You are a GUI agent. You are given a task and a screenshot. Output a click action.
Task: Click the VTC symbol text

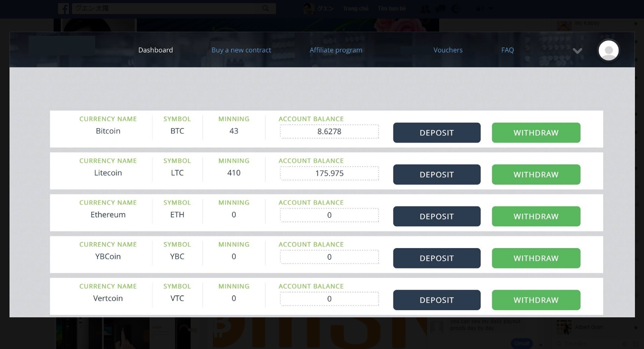click(x=177, y=298)
